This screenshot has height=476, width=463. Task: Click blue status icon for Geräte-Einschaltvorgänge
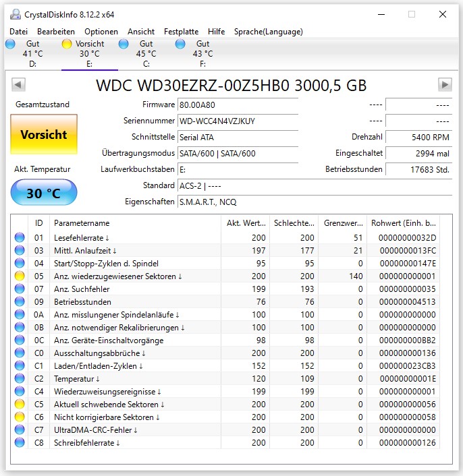20,340
